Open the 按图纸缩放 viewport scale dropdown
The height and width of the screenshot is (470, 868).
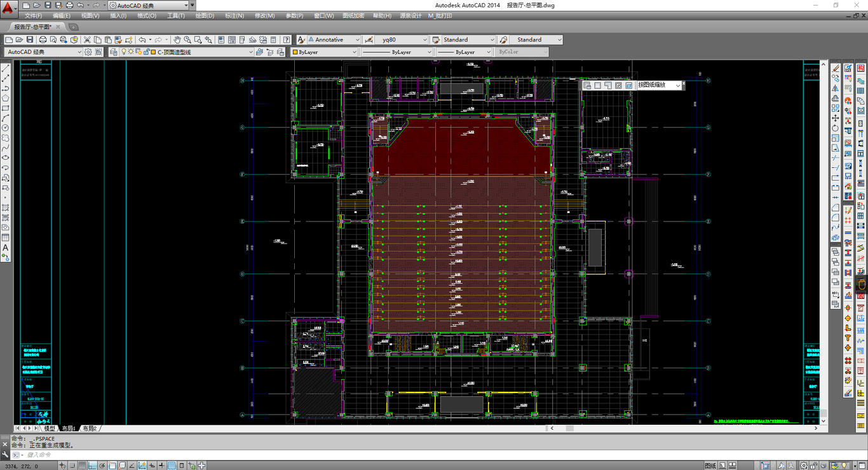659,85
